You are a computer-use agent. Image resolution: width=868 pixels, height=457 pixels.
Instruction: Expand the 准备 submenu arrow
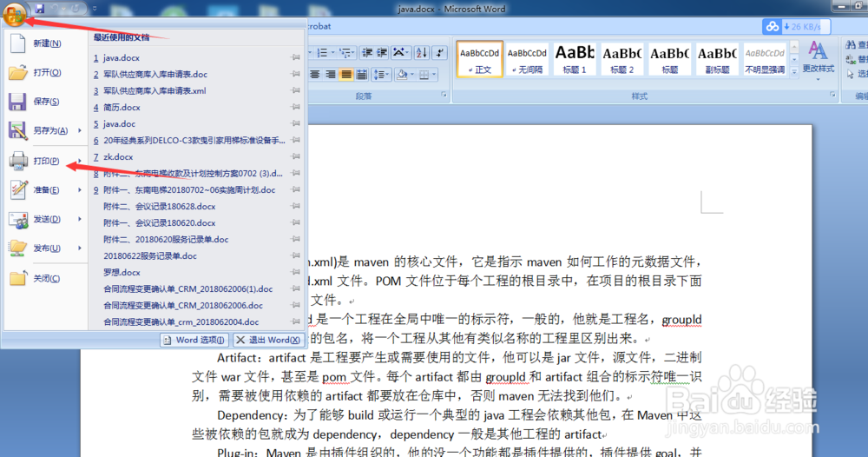80,190
